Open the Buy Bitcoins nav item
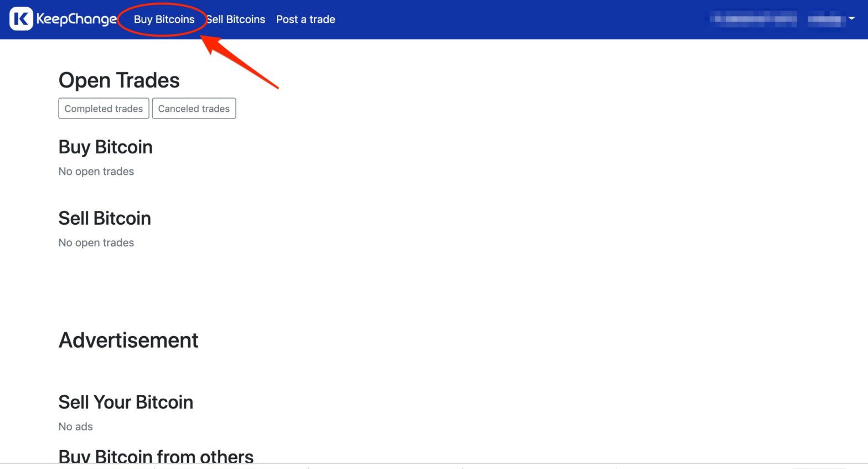Image resolution: width=868 pixels, height=469 pixels. pos(164,19)
